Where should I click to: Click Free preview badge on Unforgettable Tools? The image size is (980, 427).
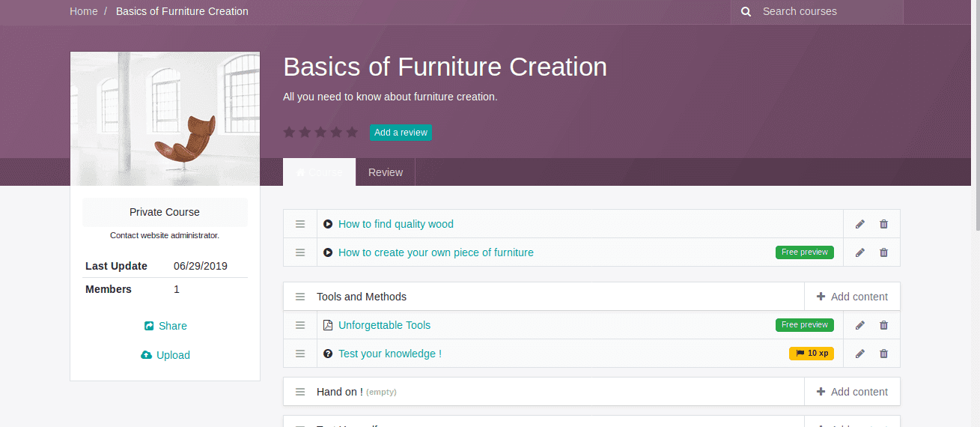pos(805,325)
